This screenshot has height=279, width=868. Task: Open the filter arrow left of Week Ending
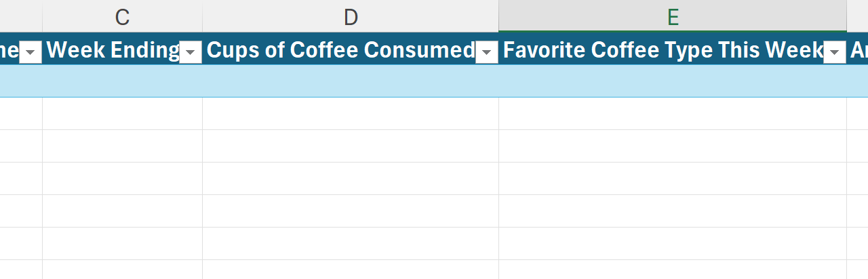coord(31,52)
